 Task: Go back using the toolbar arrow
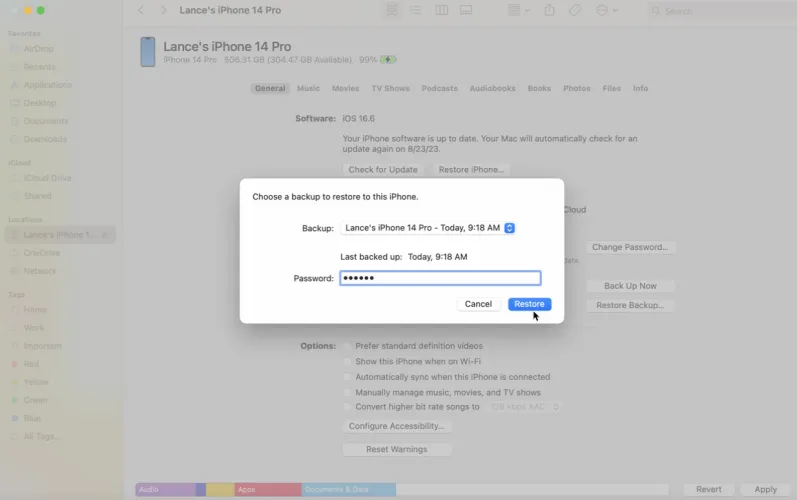tap(140, 10)
